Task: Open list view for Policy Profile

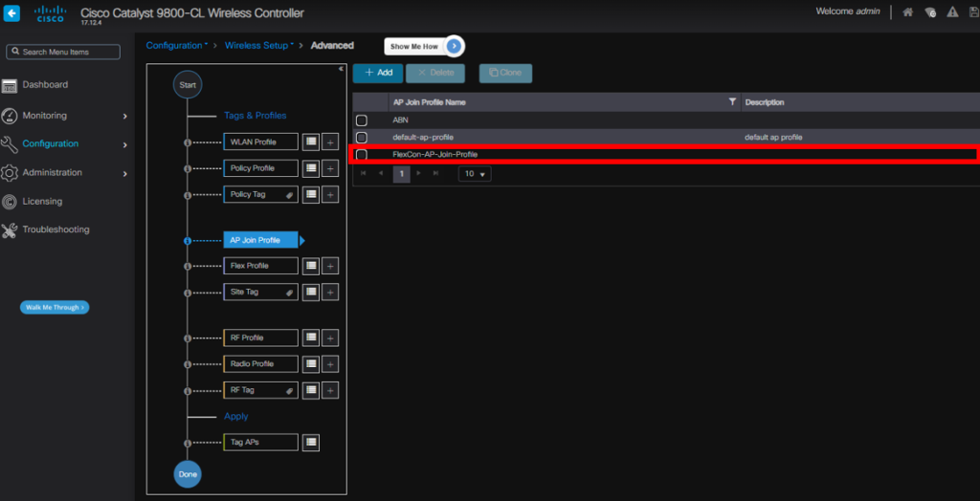Action: coord(311,168)
